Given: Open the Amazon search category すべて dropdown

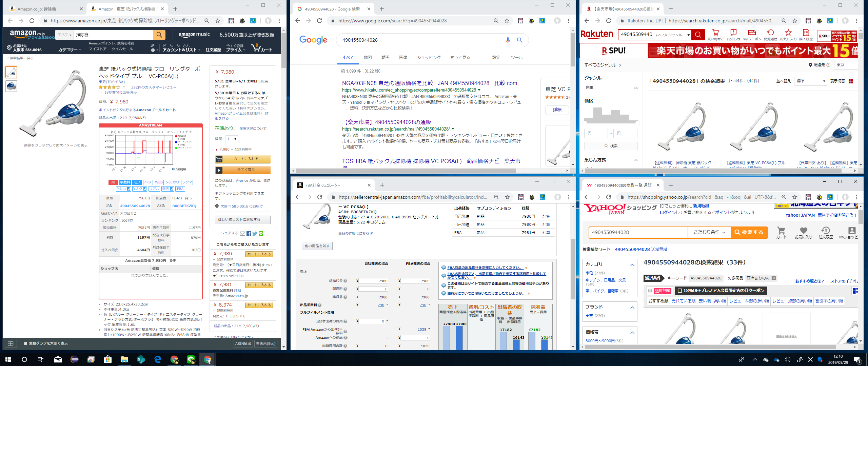Looking at the screenshot, I should 64,35.
